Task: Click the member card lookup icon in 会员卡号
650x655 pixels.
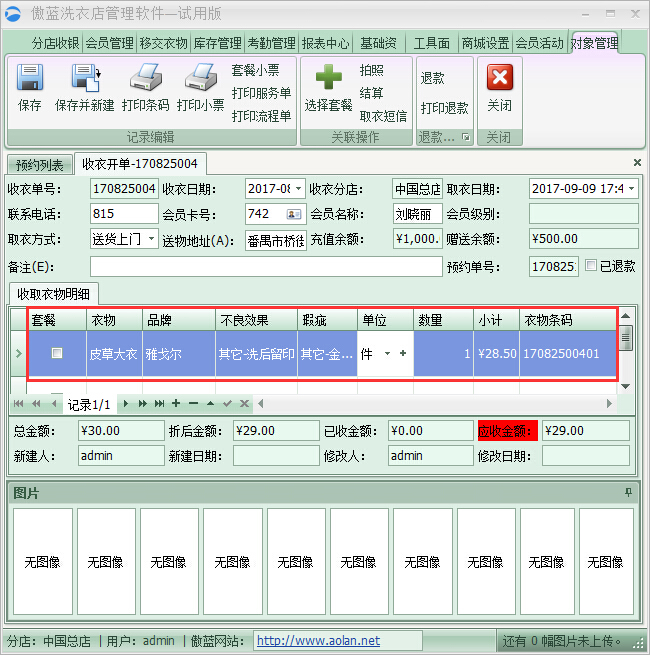Action: tap(294, 214)
